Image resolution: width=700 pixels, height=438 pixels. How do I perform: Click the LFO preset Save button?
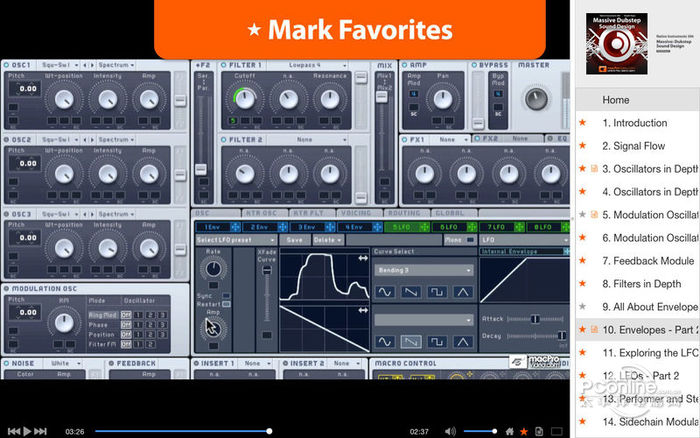tap(294, 240)
